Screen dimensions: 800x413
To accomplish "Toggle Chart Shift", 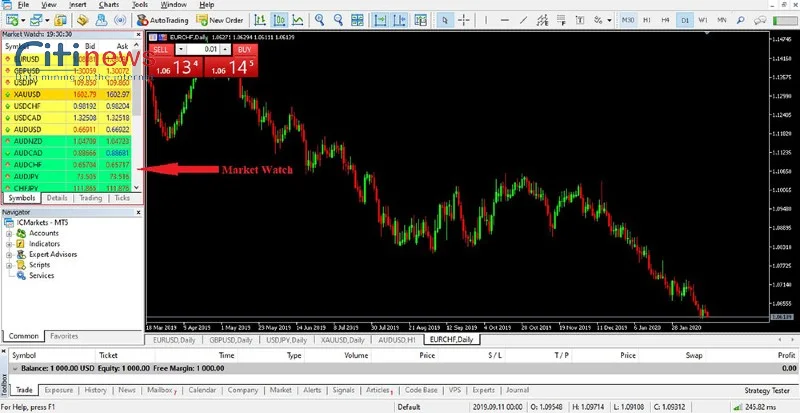I will [399, 20].
